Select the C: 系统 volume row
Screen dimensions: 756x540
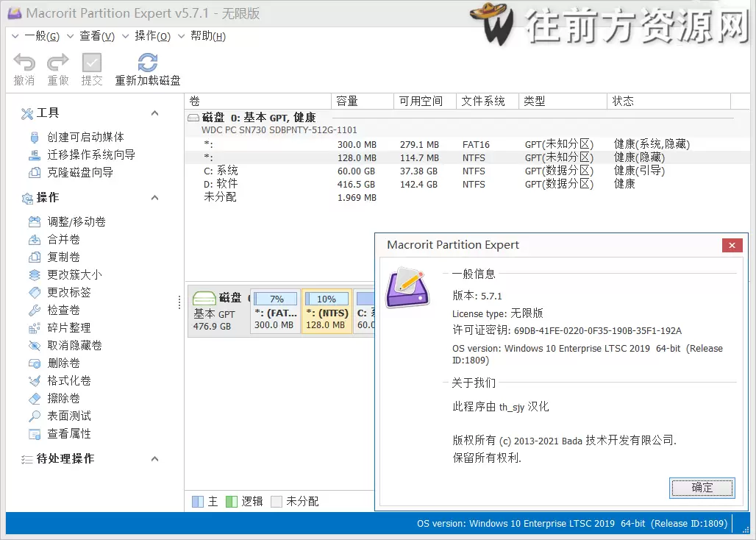(x=468, y=171)
